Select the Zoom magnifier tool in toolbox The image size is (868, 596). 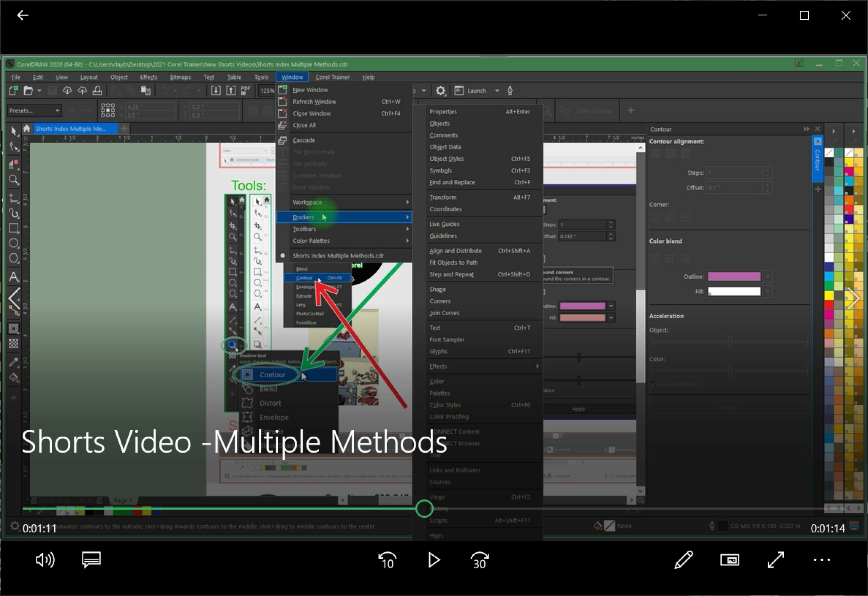coord(14,180)
